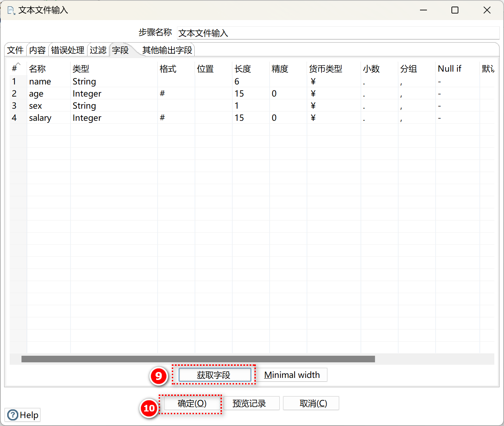Image resolution: width=504 pixels, height=426 pixels.
Task: Open the 内容 tab
Action: (x=37, y=50)
